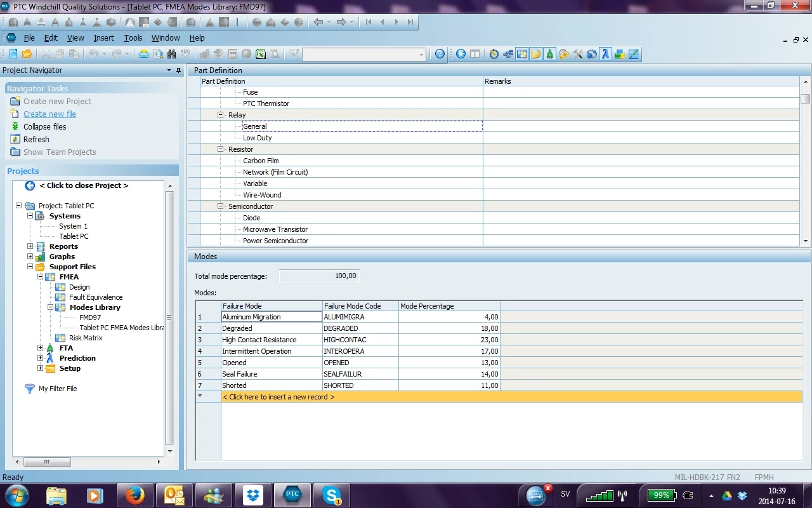Click the binoculars Find icon
Image resolution: width=812 pixels, height=508 pixels.
(x=171, y=54)
